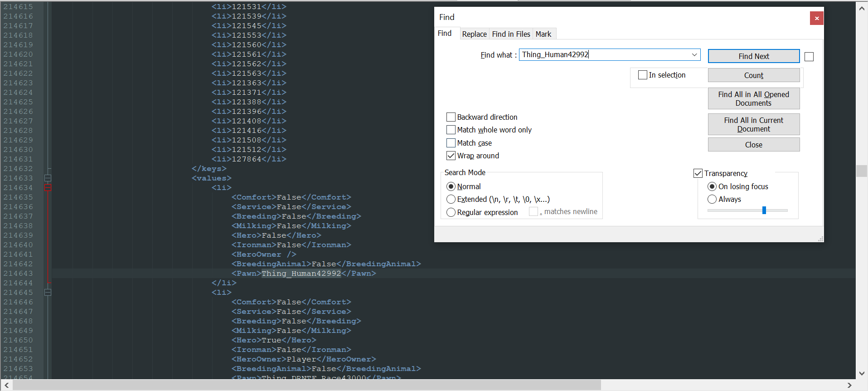Click the vertical scrollbar thumb
Viewport: 868px width, 391px height.
coord(862,171)
